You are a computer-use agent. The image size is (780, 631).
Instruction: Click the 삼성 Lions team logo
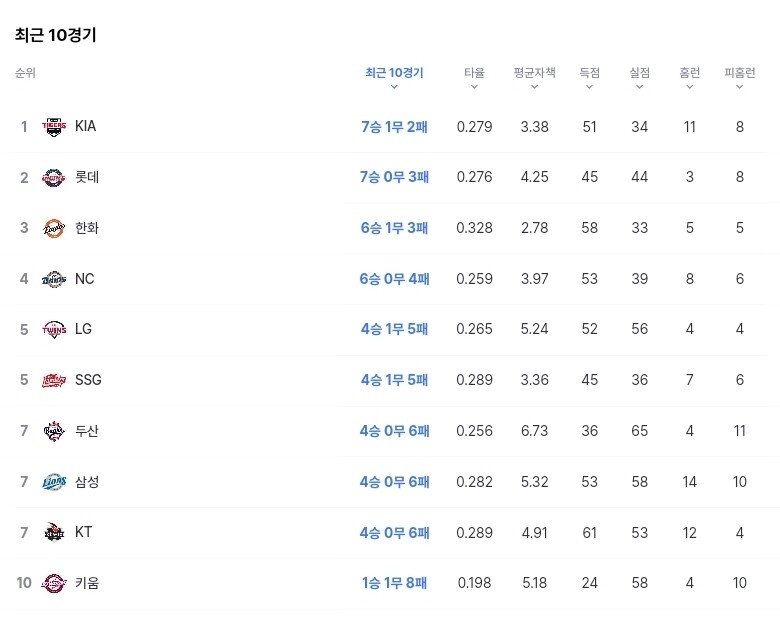click(53, 482)
